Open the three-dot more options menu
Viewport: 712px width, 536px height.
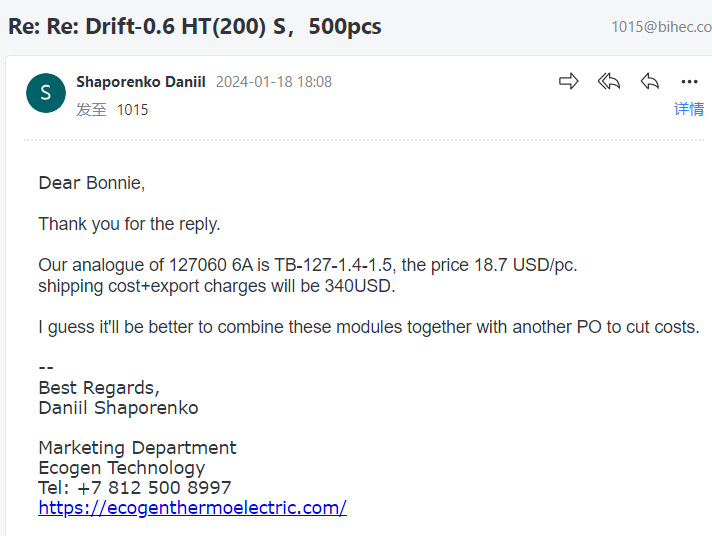pyautogui.click(x=689, y=82)
